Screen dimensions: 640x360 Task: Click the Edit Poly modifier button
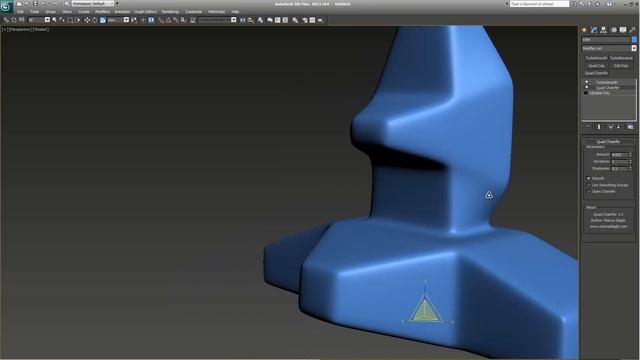621,66
